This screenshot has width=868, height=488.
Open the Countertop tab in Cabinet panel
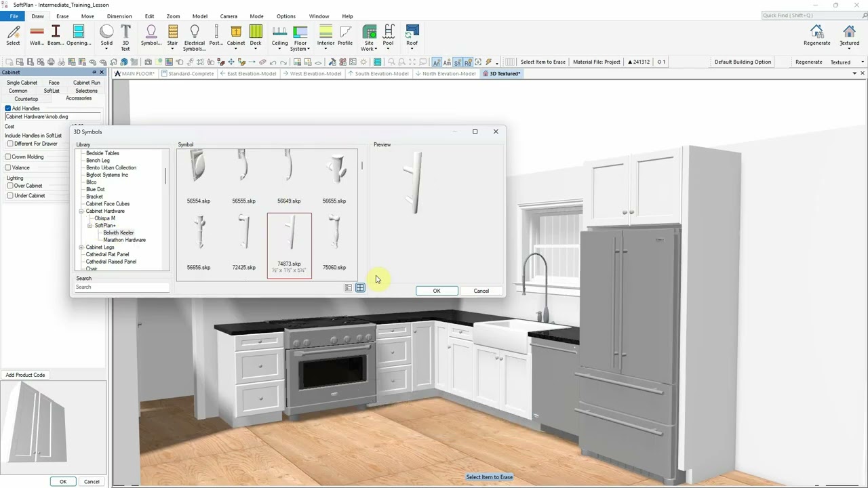26,99
